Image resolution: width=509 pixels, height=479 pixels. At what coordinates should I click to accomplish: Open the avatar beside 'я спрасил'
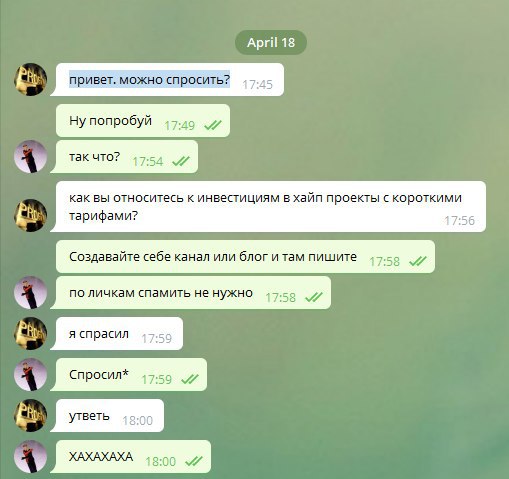click(30, 333)
